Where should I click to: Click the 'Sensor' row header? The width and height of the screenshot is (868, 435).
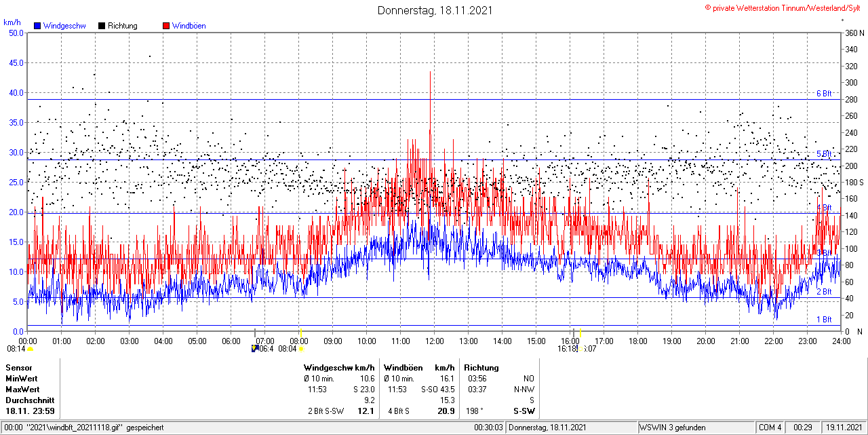18,368
